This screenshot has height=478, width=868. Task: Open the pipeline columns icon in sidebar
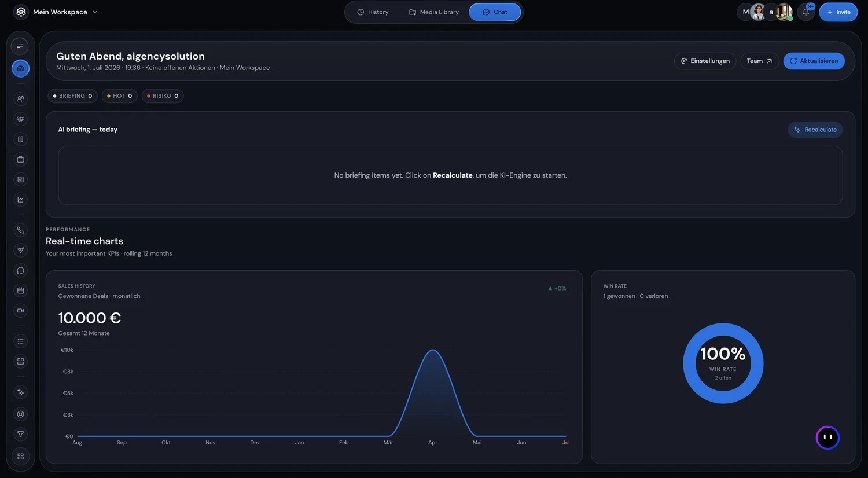pos(20,139)
